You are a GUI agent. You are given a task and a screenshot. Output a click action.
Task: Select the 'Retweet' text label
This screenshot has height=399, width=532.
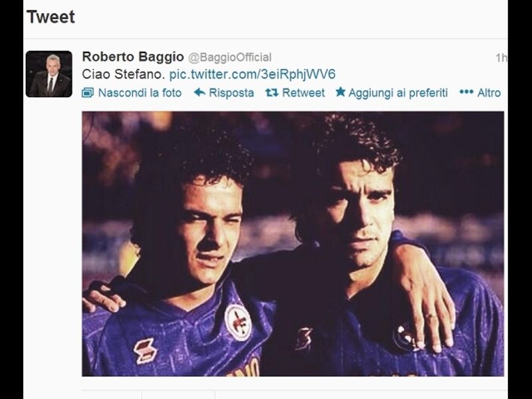click(303, 92)
